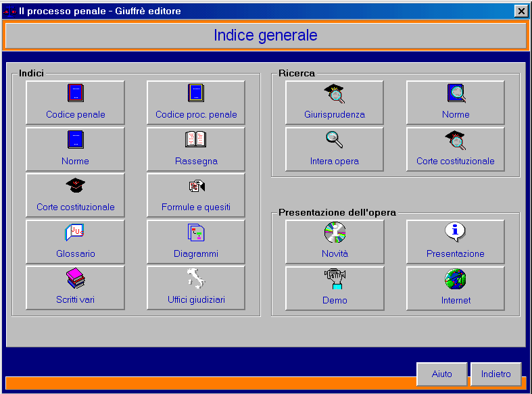Search Norme in the Ricerca group
Viewport: 532px width, 394px height.
coord(456,103)
